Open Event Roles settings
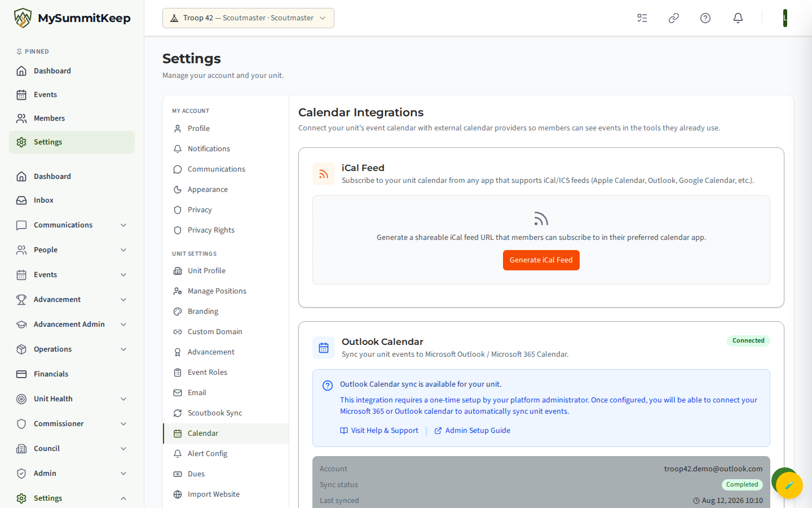 pyautogui.click(x=226, y=373)
